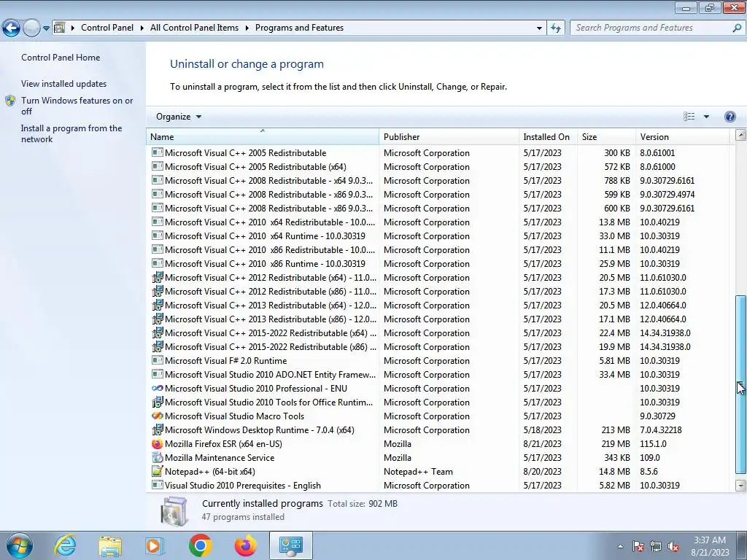Open Turn Windows features on or off

tap(77, 106)
